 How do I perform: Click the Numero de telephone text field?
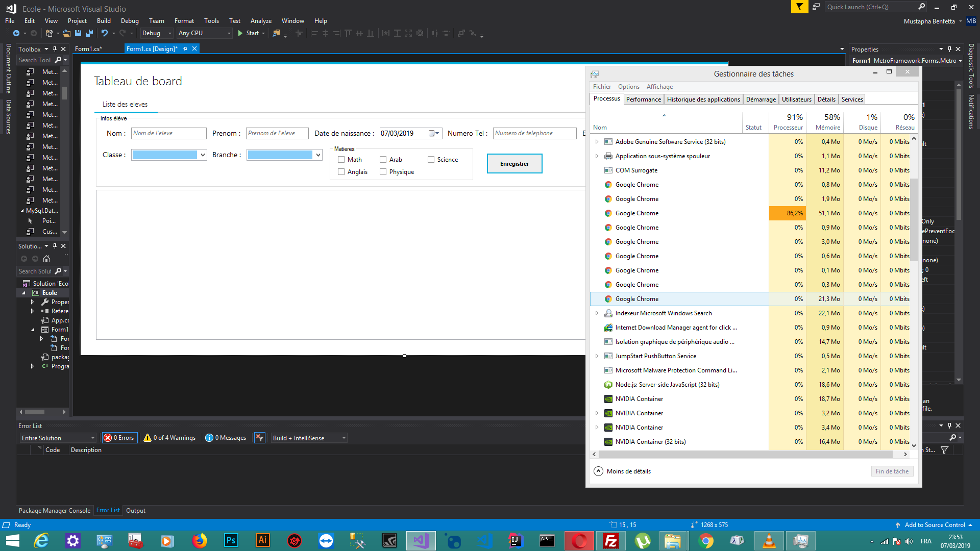[x=534, y=133]
